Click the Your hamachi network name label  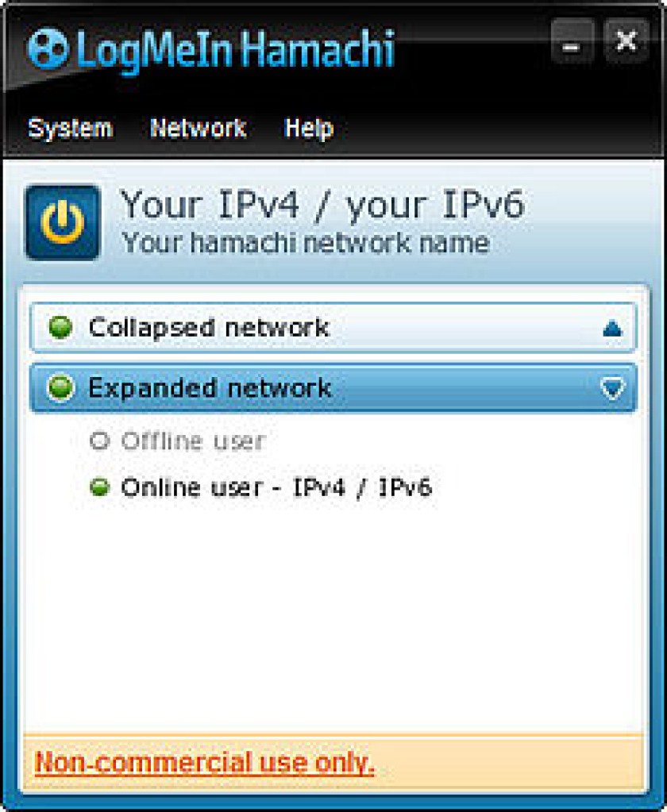(306, 243)
